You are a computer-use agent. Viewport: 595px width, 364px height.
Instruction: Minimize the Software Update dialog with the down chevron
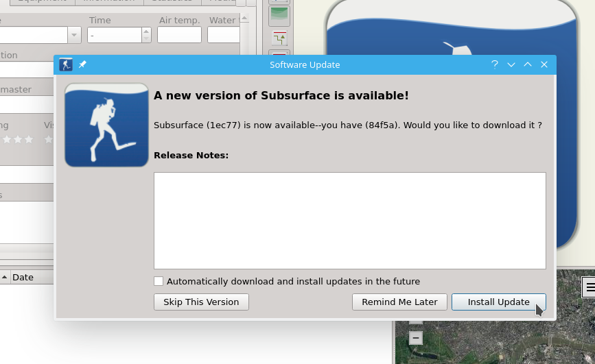point(511,64)
